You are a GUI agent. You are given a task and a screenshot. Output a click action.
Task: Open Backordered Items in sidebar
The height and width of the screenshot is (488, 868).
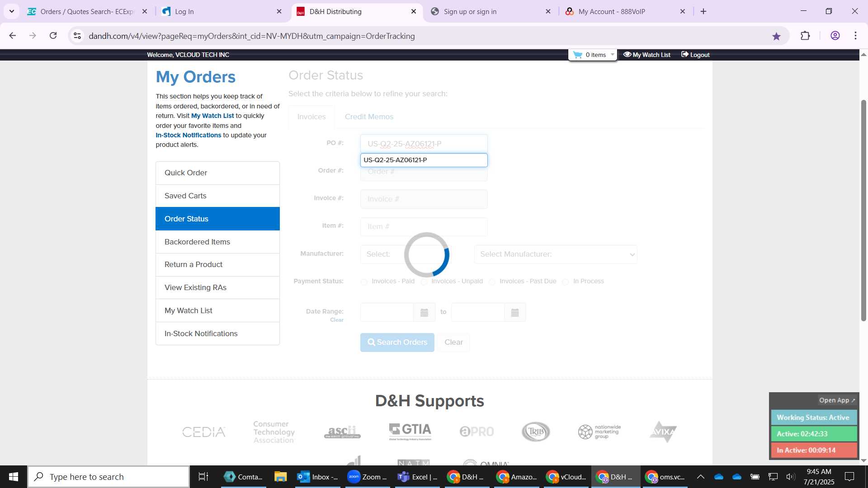click(x=217, y=242)
